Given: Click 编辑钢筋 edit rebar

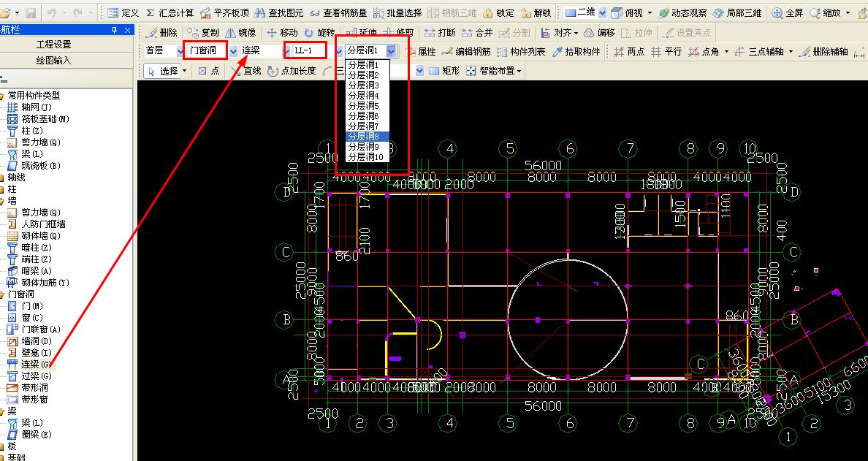Looking at the screenshot, I should [x=466, y=51].
